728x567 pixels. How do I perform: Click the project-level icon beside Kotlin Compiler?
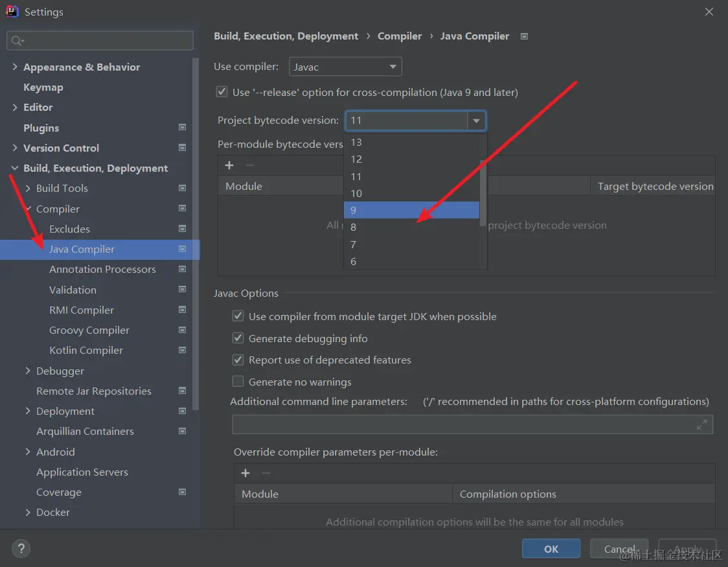[183, 350]
